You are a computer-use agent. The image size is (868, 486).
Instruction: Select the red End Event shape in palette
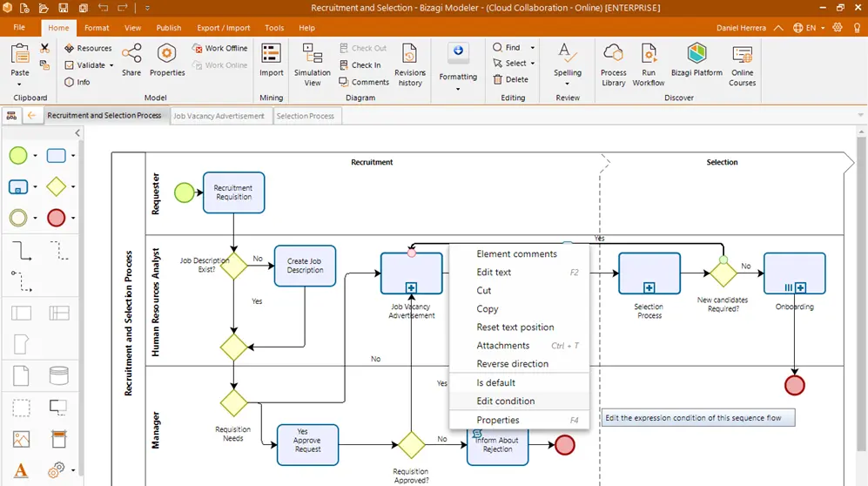pyautogui.click(x=56, y=218)
